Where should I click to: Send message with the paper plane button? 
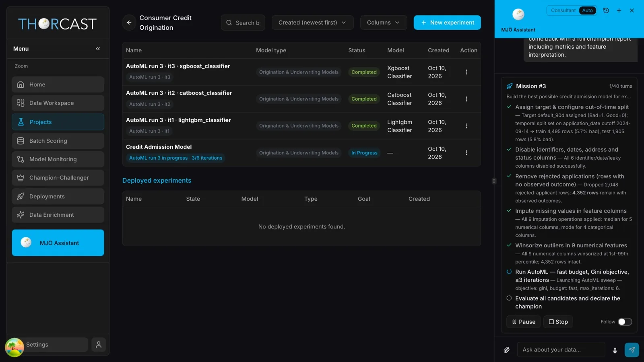pos(632,350)
